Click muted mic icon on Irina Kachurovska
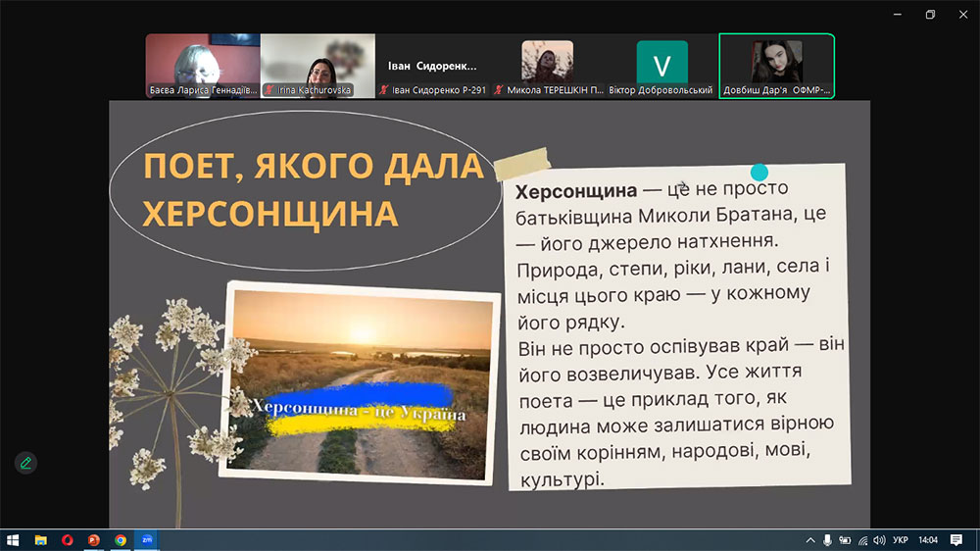The image size is (980, 551). [x=269, y=90]
